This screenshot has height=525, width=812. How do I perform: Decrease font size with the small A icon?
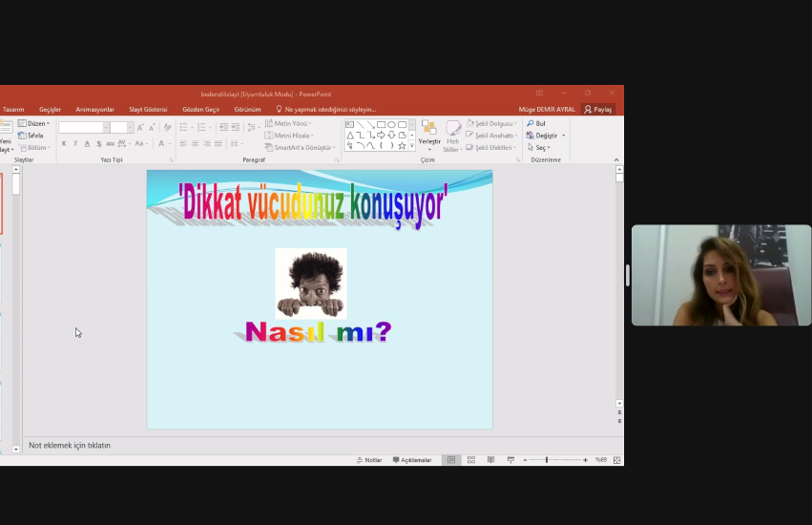152,127
